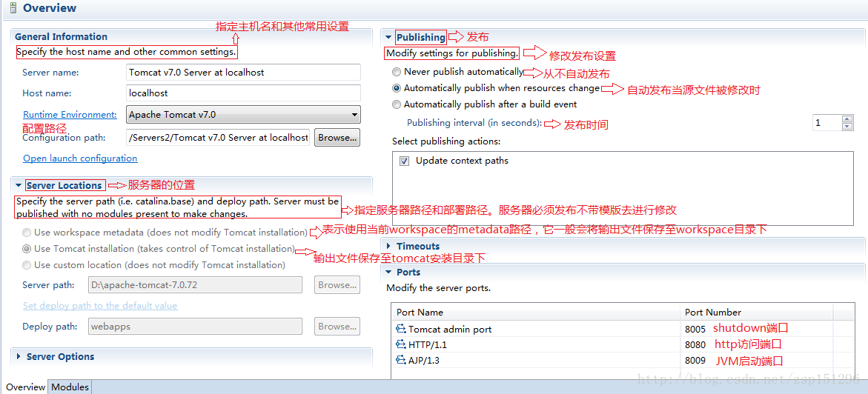Switch to the Modules tab
The height and width of the screenshot is (394, 868).
coord(70,387)
